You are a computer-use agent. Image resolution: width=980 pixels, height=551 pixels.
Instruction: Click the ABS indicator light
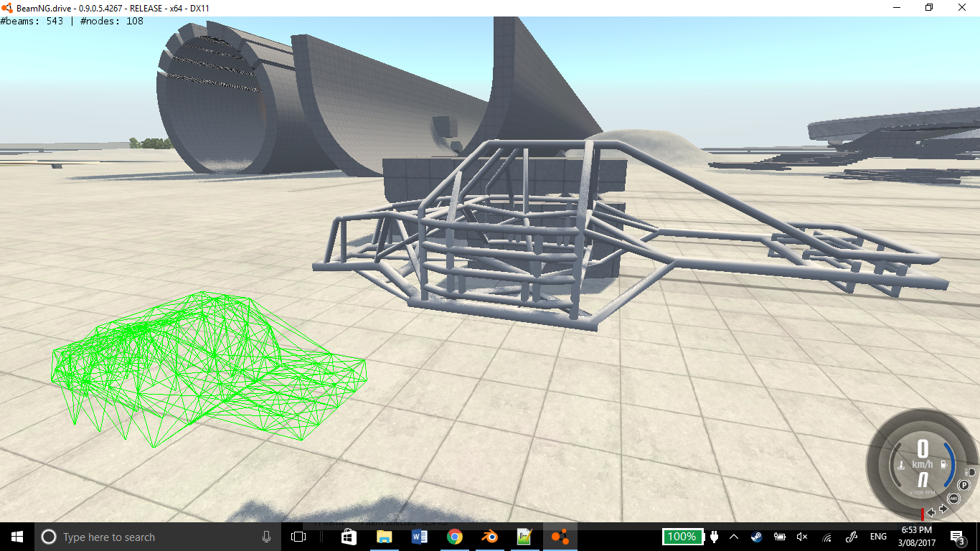tap(953, 499)
